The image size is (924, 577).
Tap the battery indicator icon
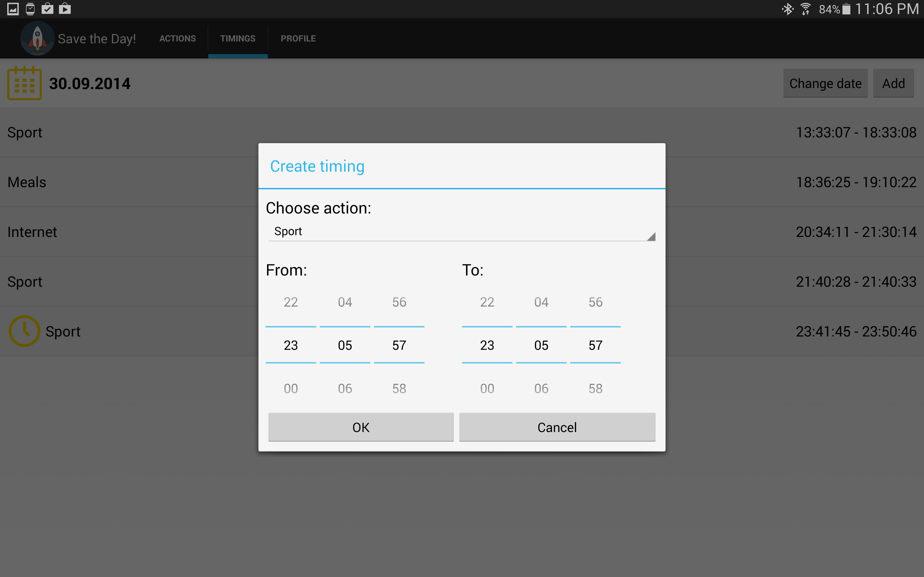846,9
